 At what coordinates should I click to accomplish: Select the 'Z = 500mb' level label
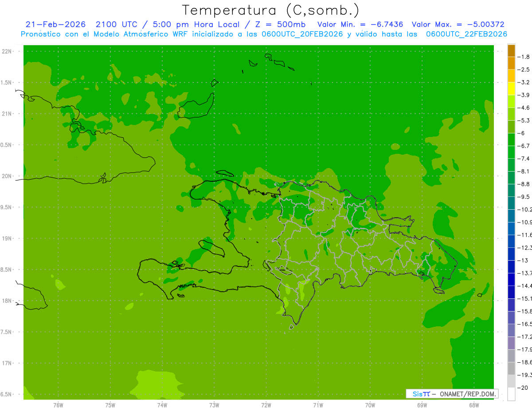(x=280, y=24)
